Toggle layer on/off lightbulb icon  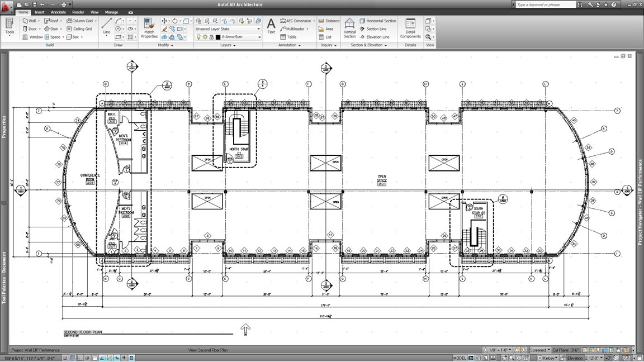[x=198, y=37]
